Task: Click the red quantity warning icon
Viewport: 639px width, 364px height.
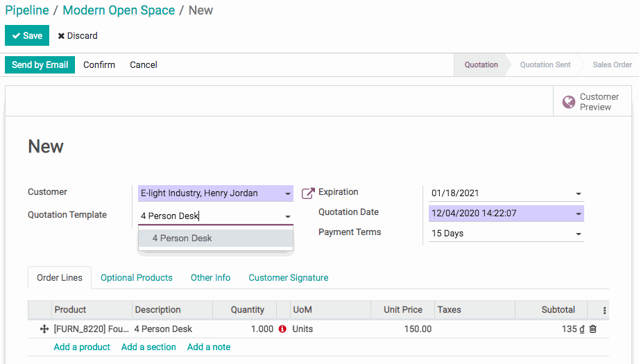Action: [x=282, y=329]
